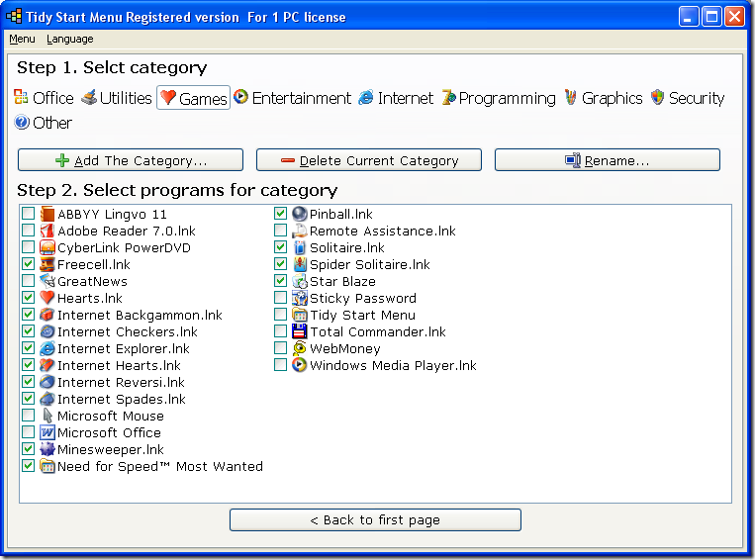Viewport: 755px width, 560px height.
Task: Uncheck the Freecell.lnk checkbox
Action: tap(29, 264)
